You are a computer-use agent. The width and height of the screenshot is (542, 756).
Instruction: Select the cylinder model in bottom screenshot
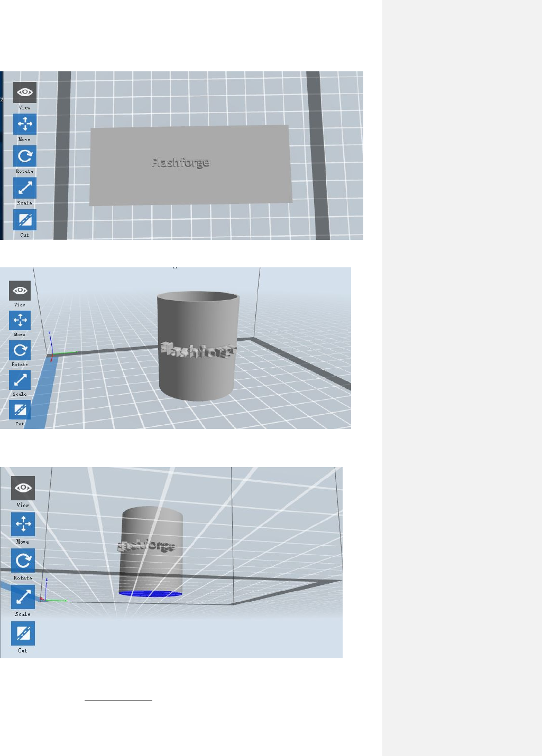click(x=151, y=552)
